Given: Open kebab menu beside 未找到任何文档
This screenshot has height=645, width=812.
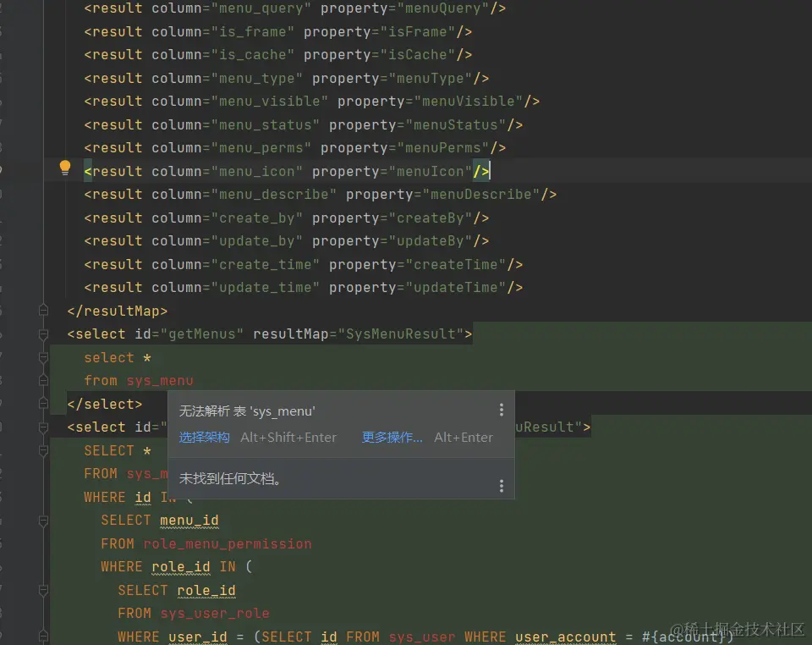Looking at the screenshot, I should click(502, 485).
